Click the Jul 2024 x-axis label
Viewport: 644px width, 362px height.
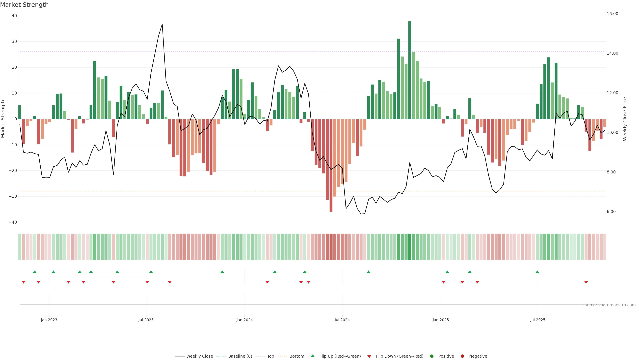pos(342,320)
